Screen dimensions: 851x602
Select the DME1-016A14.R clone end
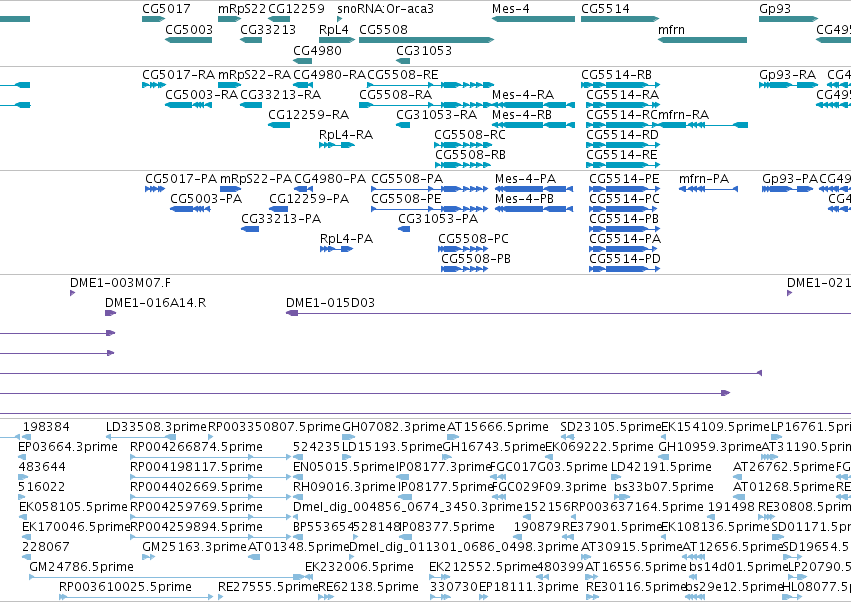point(110,313)
